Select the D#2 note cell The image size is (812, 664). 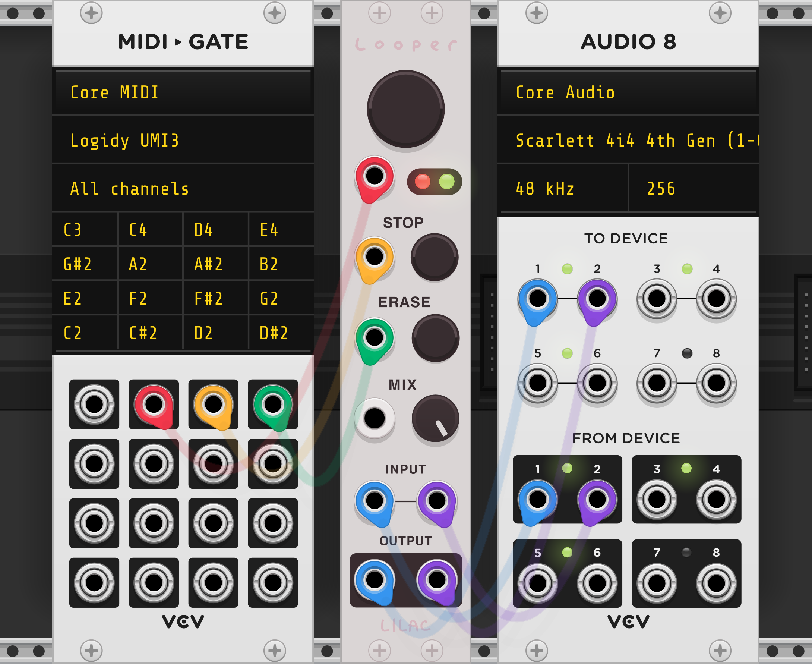point(281,333)
